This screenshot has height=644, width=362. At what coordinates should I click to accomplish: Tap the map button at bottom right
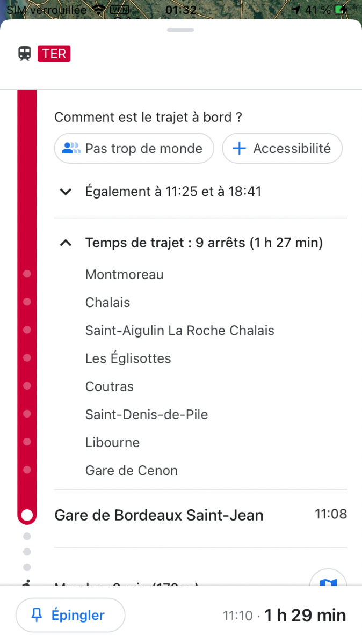click(x=328, y=581)
